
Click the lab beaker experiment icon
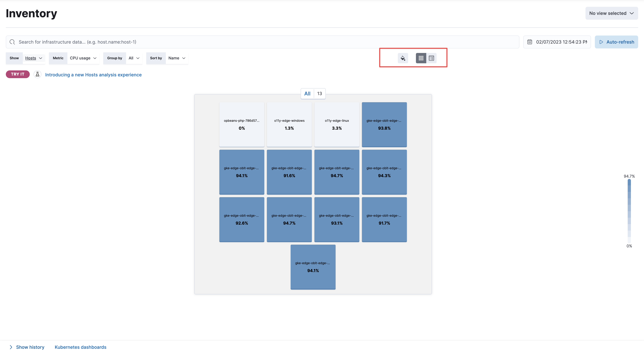tap(37, 74)
